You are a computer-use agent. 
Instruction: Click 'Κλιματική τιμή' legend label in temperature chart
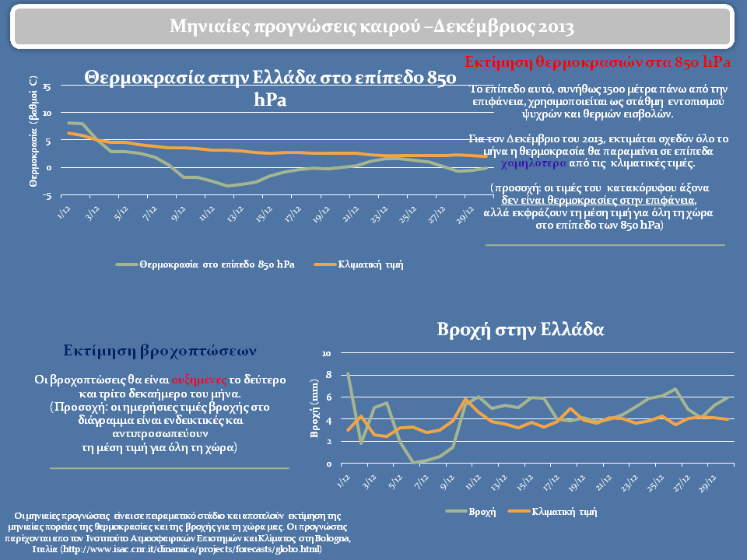(370, 264)
